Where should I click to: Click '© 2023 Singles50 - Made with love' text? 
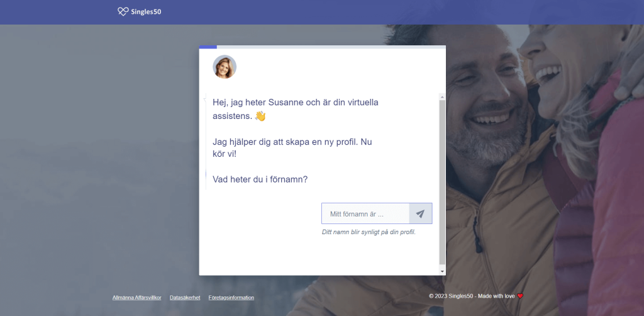point(472,296)
